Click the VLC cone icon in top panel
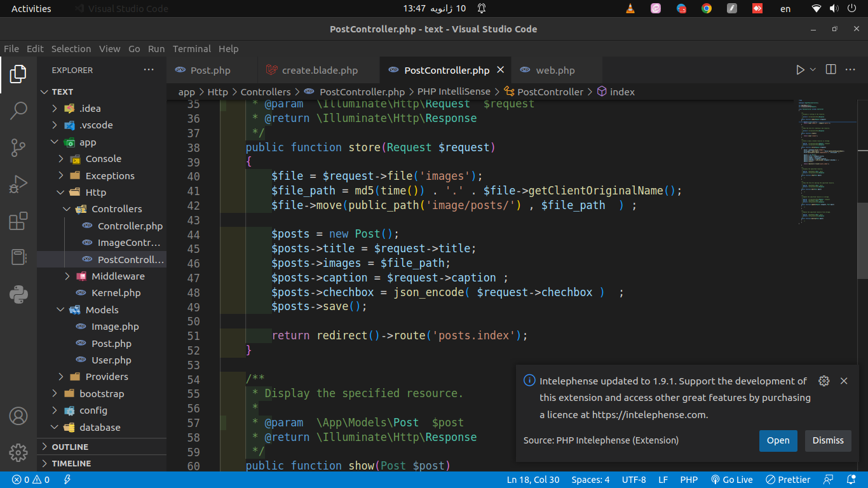 click(630, 9)
